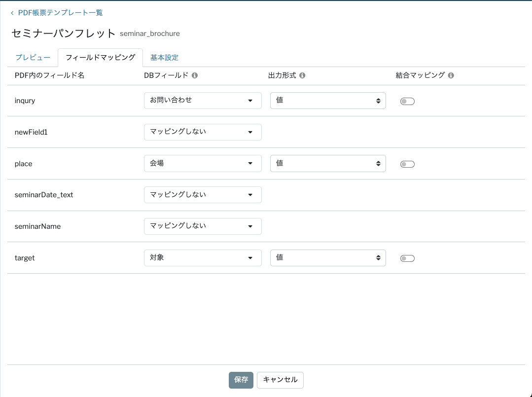
Task: Change 出力形式 select in place row
Action: click(328, 163)
